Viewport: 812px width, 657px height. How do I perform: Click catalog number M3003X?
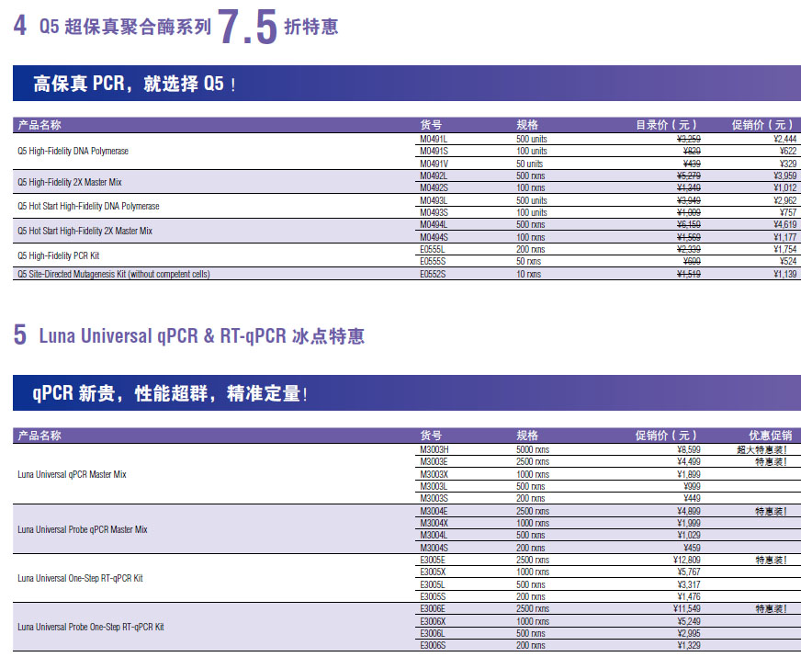click(x=434, y=475)
